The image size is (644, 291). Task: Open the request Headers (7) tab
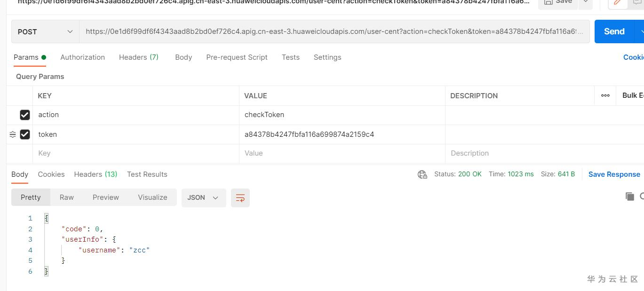click(x=139, y=57)
